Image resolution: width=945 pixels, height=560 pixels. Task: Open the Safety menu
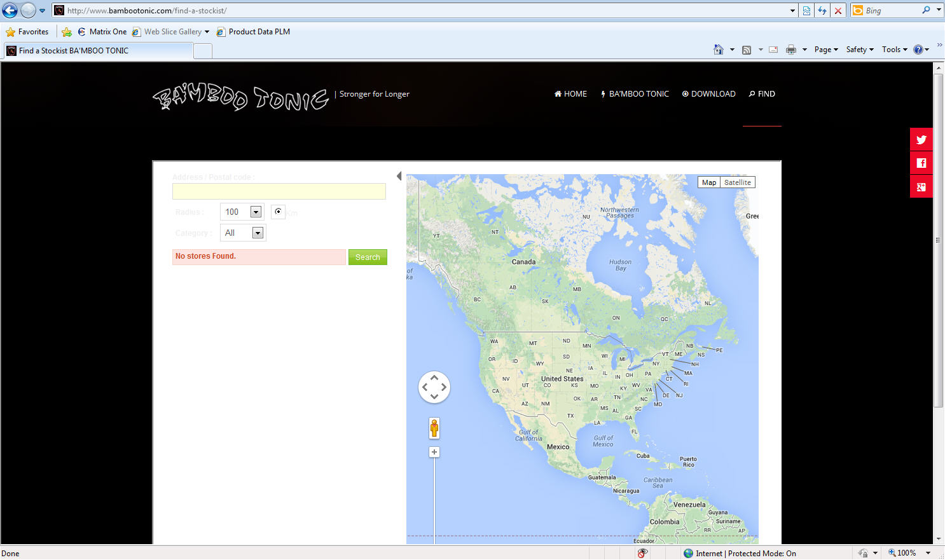[860, 50]
